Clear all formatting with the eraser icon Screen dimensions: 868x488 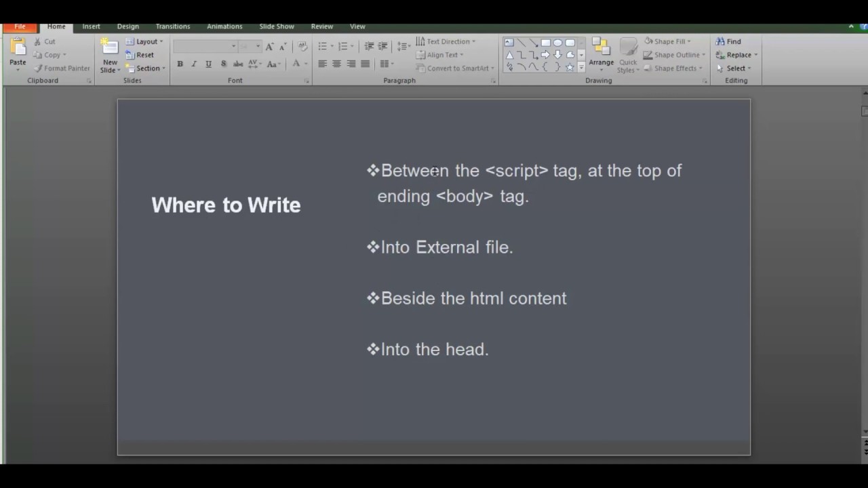click(x=302, y=46)
